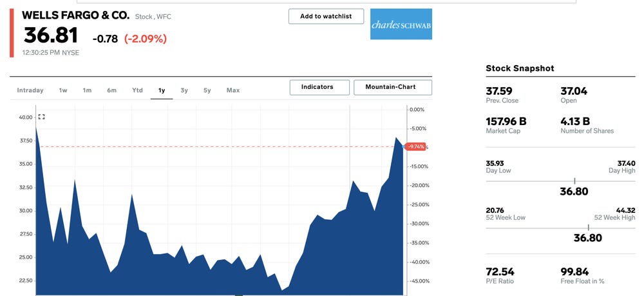Switch chart to Ytd range
644x296 pixels.
[x=138, y=90]
